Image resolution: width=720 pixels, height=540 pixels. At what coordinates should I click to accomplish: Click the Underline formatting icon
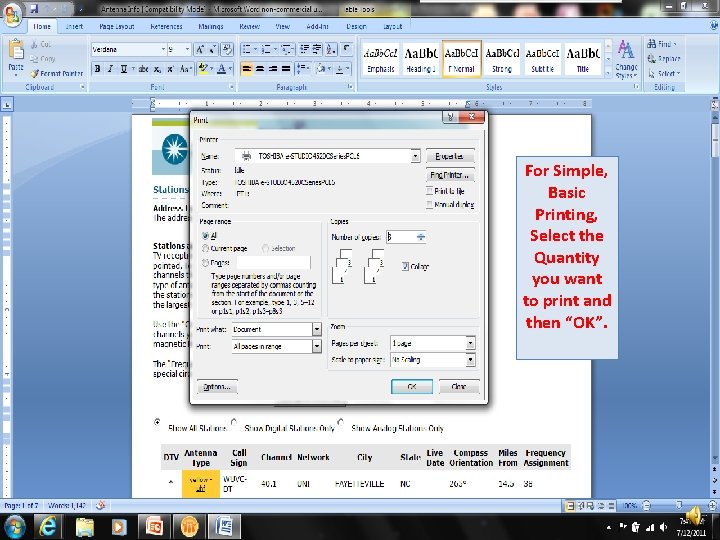(x=124, y=69)
